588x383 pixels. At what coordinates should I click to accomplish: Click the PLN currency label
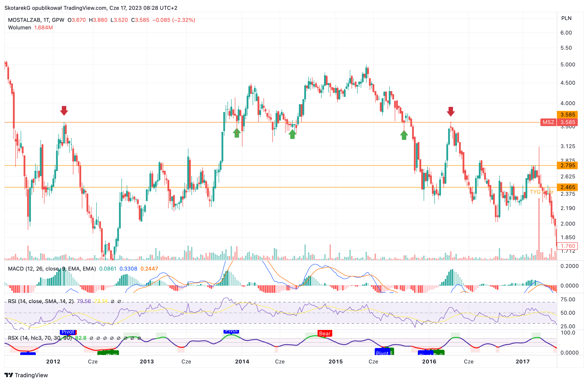(566, 18)
